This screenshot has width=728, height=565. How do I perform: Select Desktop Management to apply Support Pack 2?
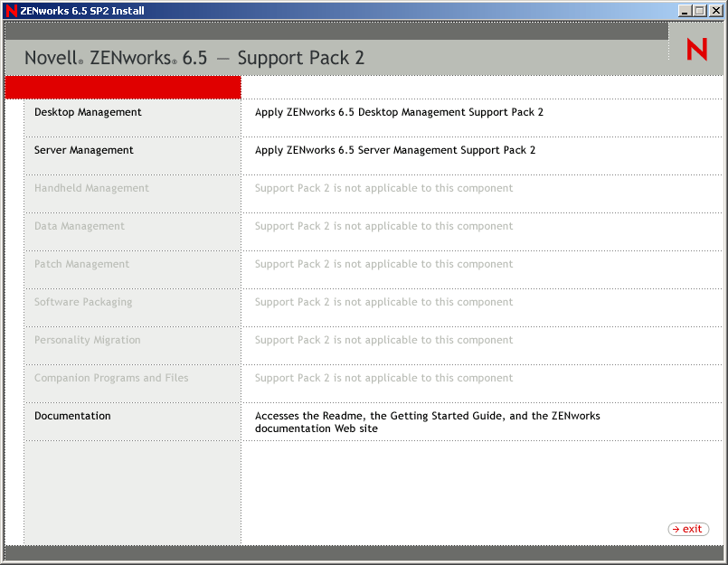[87, 112]
